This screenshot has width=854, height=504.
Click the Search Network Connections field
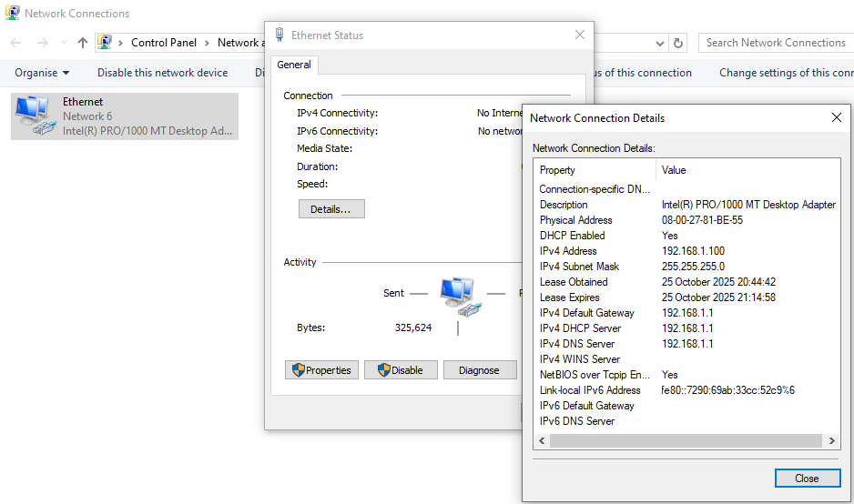[775, 43]
